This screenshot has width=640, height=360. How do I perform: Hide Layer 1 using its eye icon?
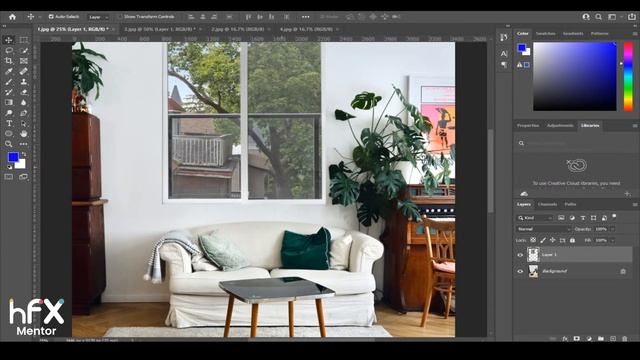point(520,255)
